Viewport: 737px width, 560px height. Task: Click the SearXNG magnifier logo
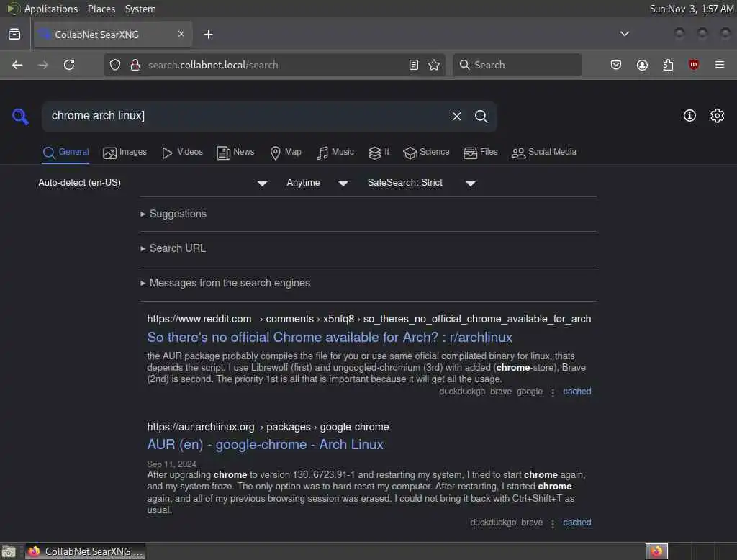pos(20,116)
